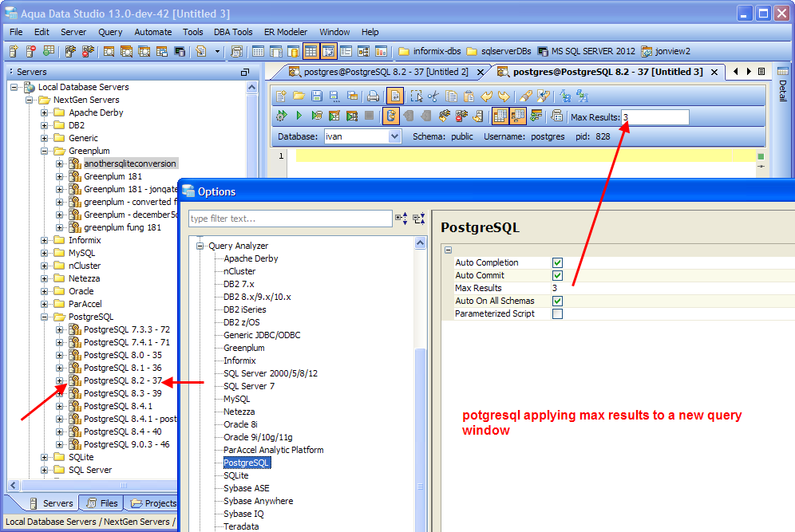The width and height of the screenshot is (795, 532).
Task: Toggle the Auto Completion checkbox
Action: click(x=557, y=262)
